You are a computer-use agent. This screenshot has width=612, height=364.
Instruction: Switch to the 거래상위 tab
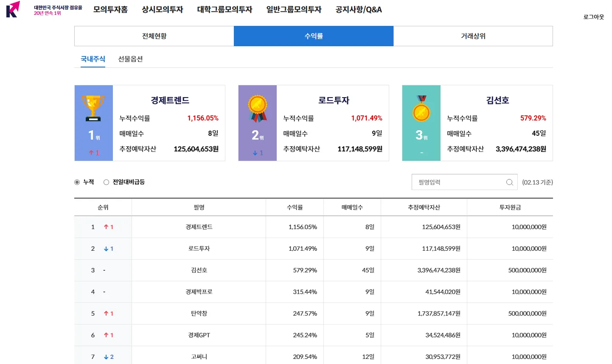tap(473, 36)
